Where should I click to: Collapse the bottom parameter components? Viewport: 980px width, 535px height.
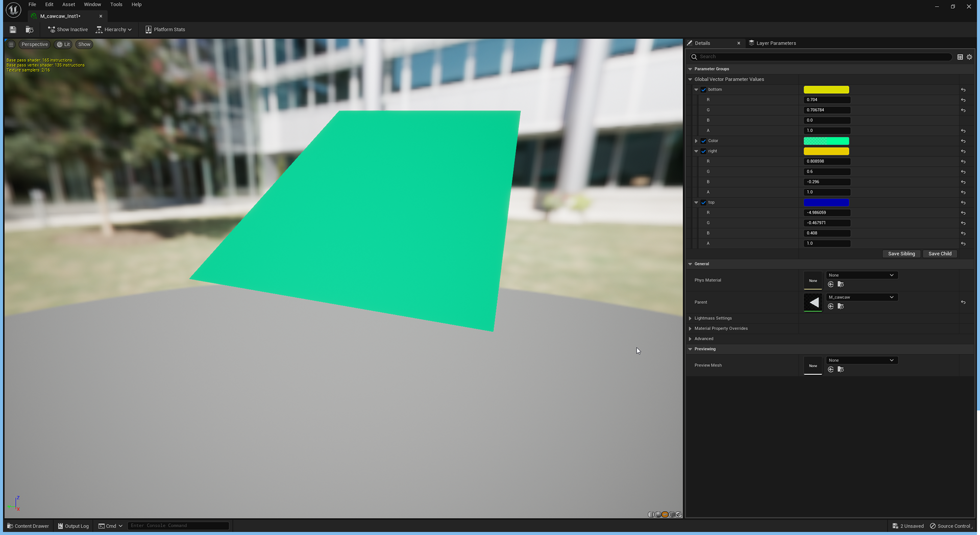[x=696, y=90]
